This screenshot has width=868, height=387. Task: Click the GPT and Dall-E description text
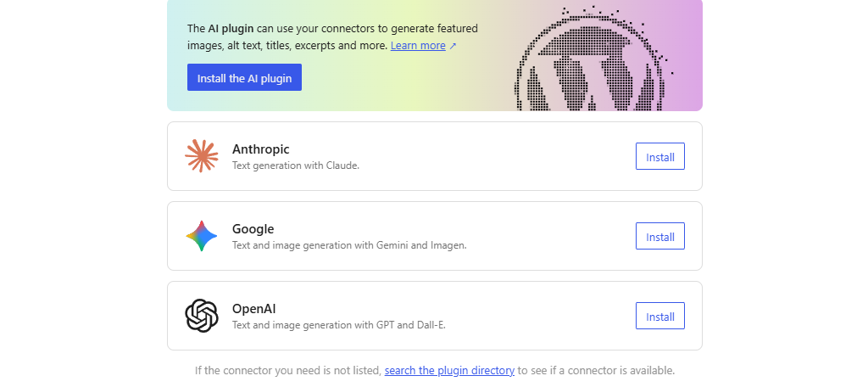click(x=339, y=325)
